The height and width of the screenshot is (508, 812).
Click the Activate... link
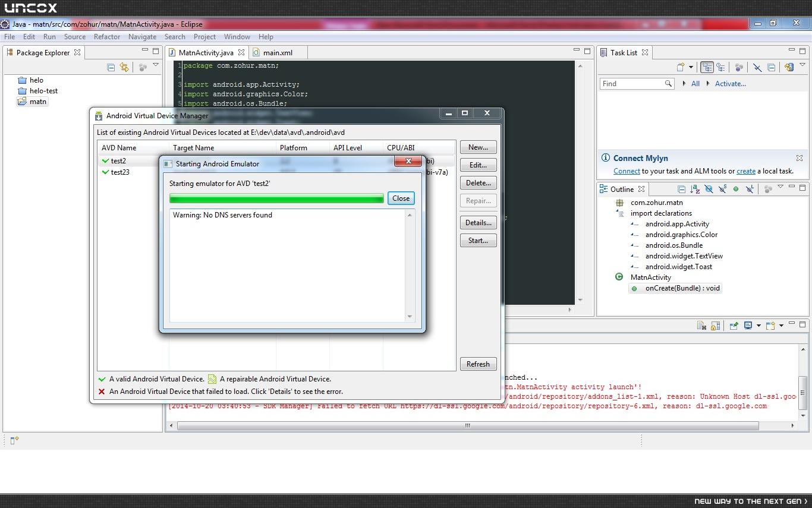(x=730, y=84)
